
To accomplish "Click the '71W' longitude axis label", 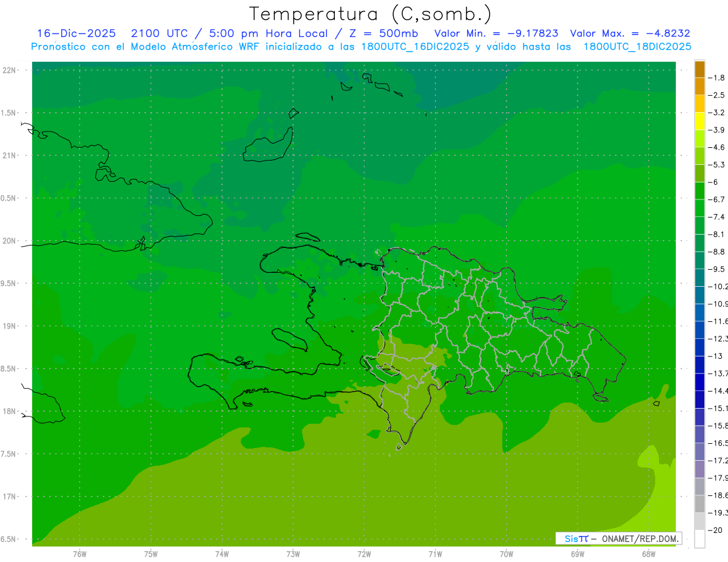I will point(435,554).
